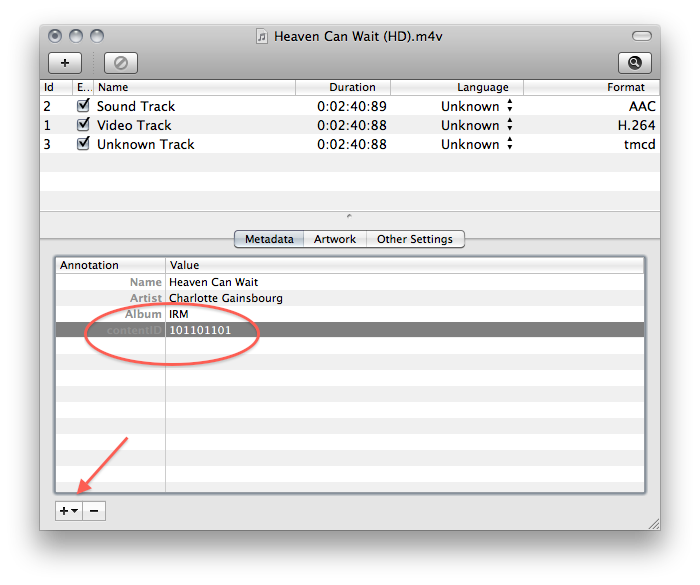Uncheck the Sound Track enabled checkbox
Viewport: 700px width, 585px height.
tap(83, 106)
